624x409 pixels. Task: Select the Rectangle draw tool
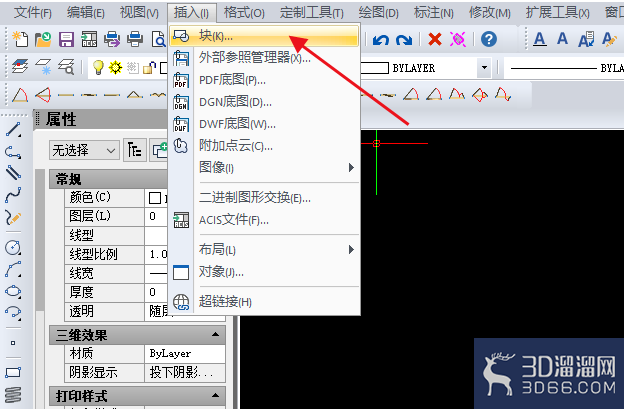pos(13,373)
